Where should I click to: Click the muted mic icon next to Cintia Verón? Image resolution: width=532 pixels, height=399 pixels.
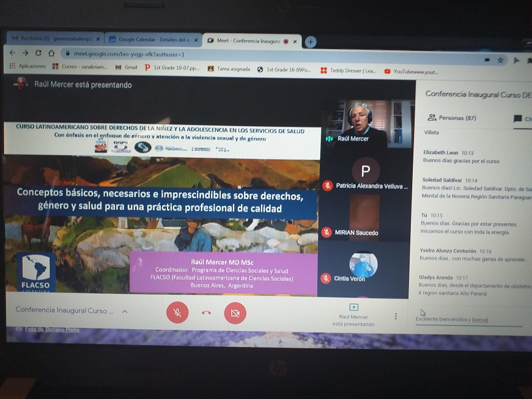[x=325, y=278]
